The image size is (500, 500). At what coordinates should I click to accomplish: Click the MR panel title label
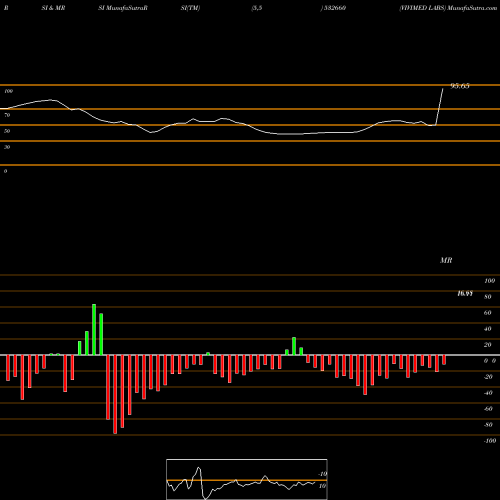(x=446, y=260)
